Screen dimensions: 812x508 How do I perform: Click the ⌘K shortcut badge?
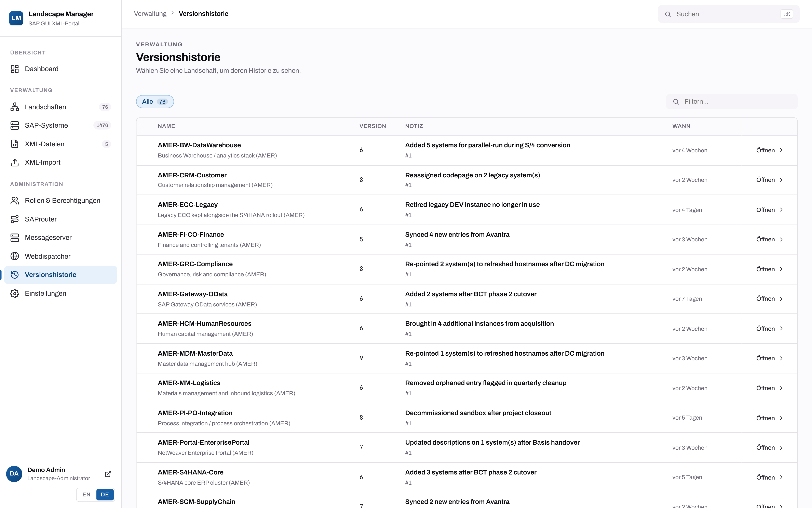(x=787, y=14)
